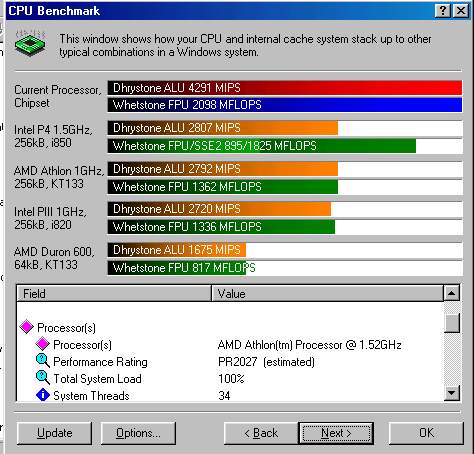Click the list scrollbar up arrow
474x454 pixels.
coord(452,293)
